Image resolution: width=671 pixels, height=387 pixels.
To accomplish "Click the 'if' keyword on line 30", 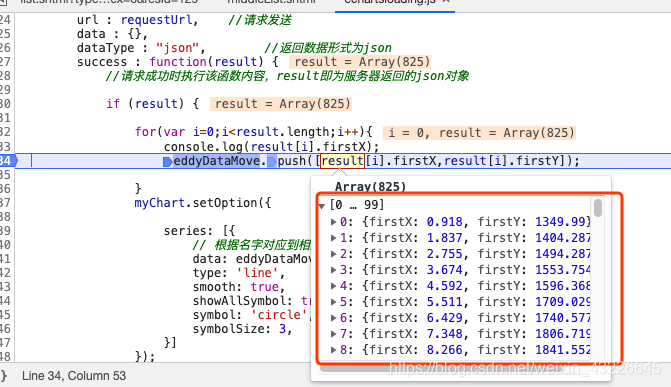I will [113, 104].
